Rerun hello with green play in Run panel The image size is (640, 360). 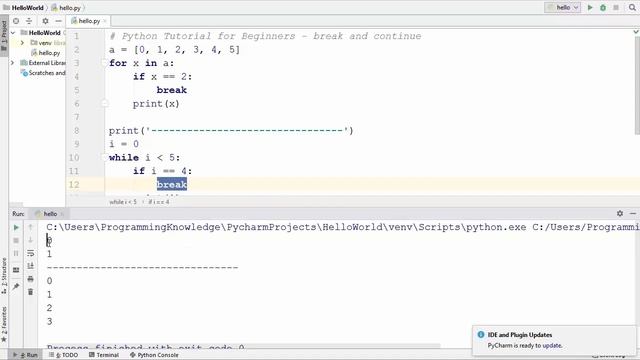click(x=16, y=227)
